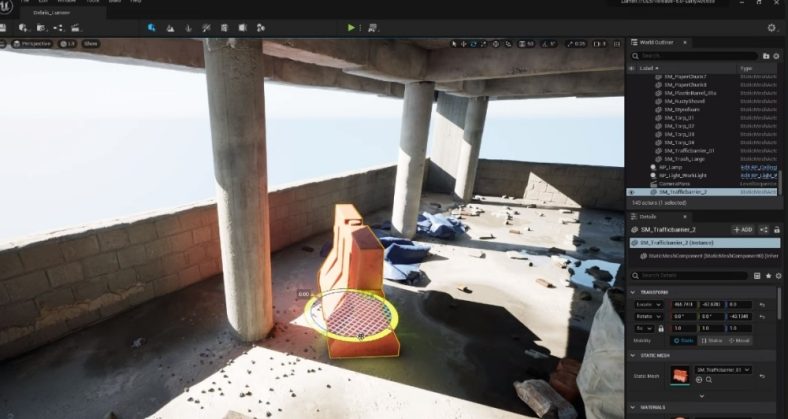Select the viewport Rotate tool
Screen dimensions: 788x419
(473, 44)
